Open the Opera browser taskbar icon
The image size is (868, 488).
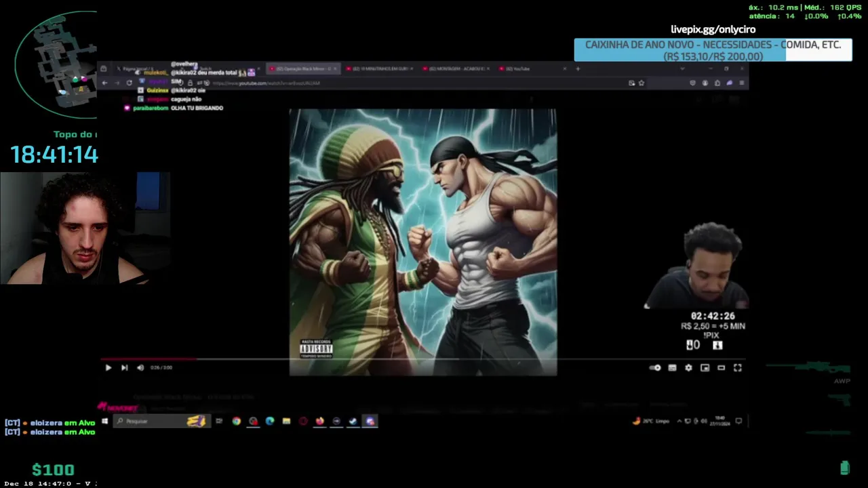point(303,421)
